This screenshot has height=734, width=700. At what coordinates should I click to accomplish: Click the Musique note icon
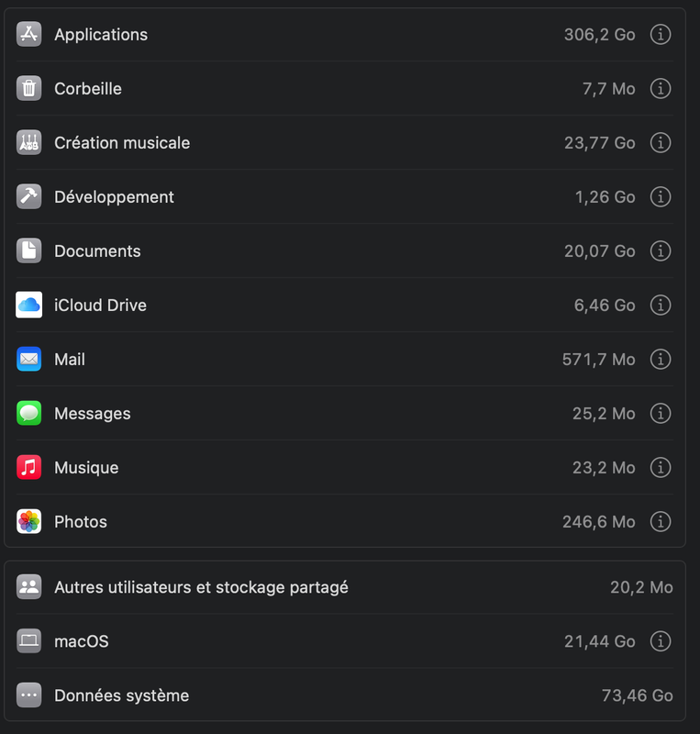pos(29,468)
